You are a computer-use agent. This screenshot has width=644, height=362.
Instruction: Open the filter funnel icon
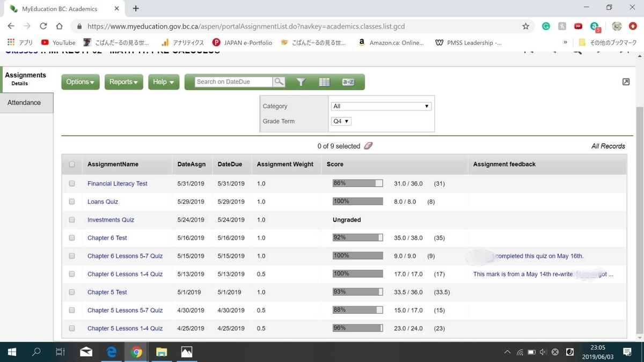301,82
